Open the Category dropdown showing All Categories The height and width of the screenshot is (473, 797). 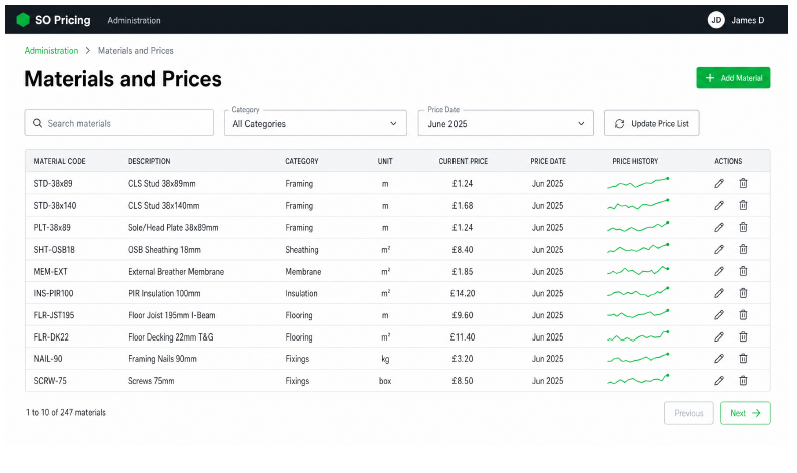coord(315,123)
